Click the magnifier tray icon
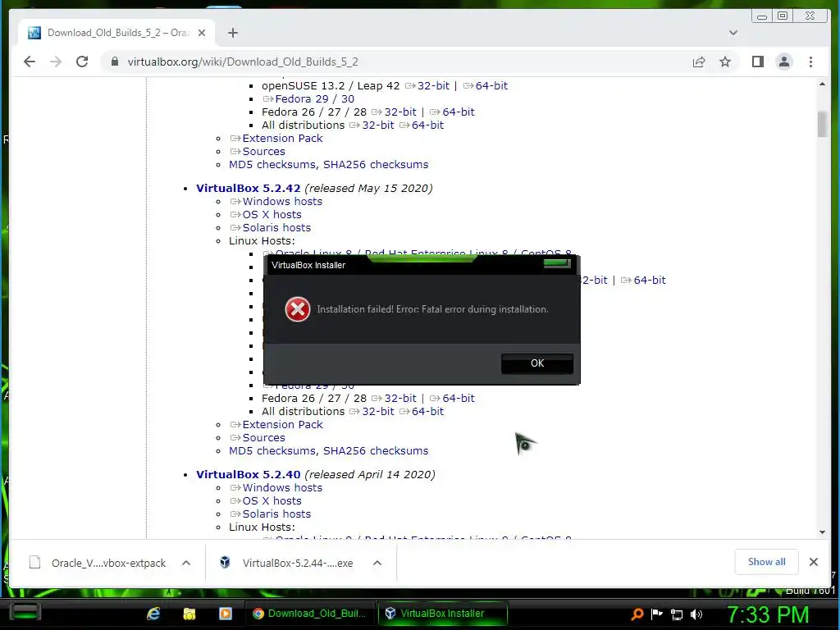The height and width of the screenshot is (630, 840). [637, 614]
